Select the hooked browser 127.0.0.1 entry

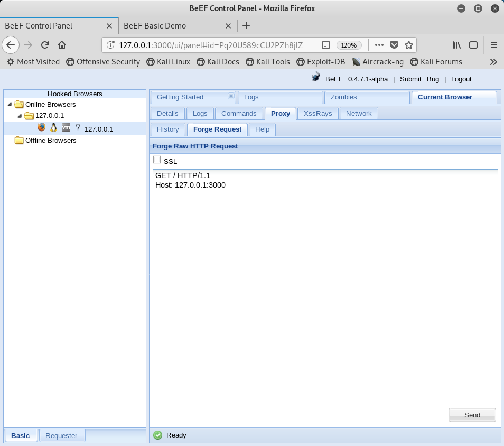coord(74,128)
